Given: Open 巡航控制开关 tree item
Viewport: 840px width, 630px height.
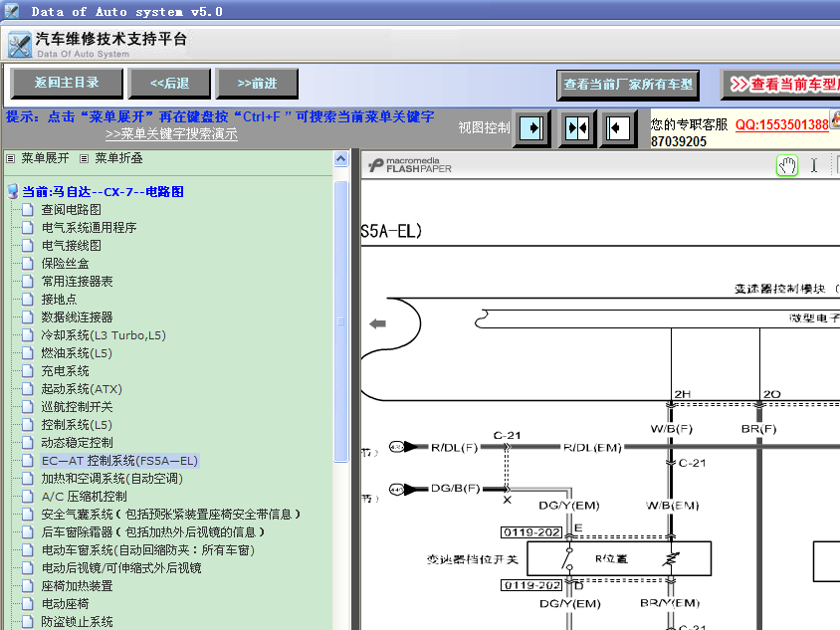Looking at the screenshot, I should tap(78, 407).
